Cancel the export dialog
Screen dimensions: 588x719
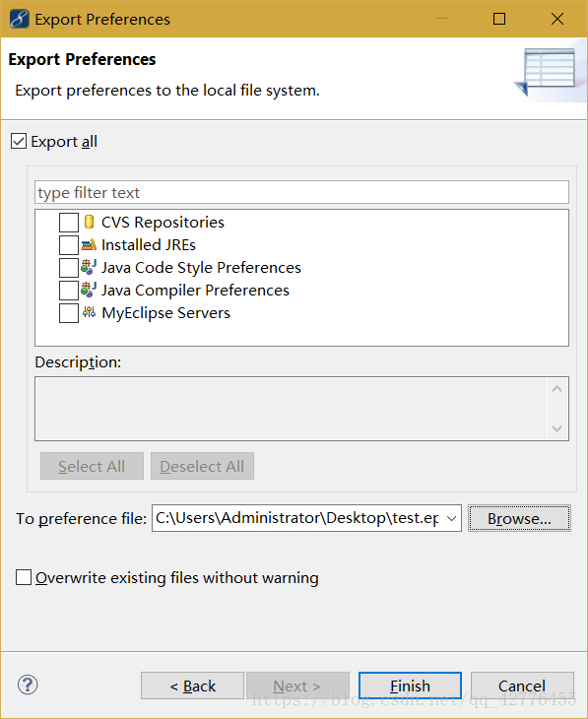(522, 686)
